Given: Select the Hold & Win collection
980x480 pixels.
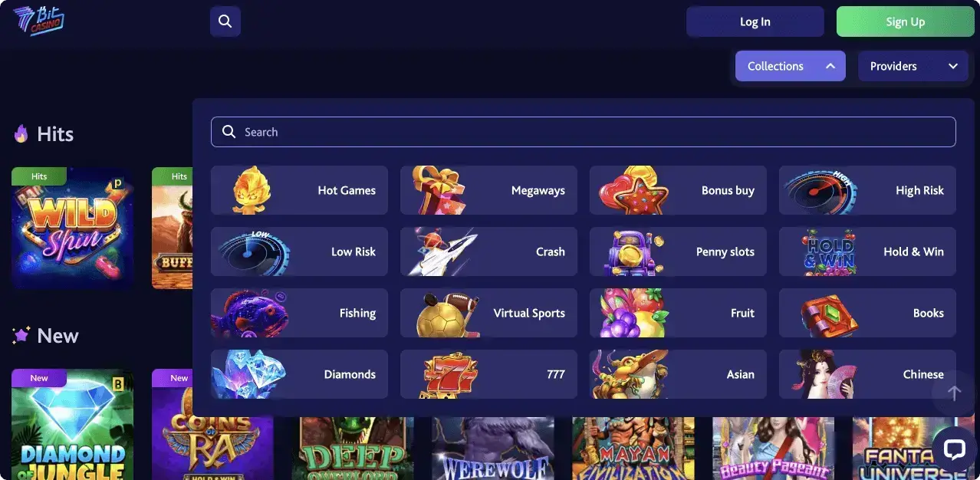Looking at the screenshot, I should (867, 252).
